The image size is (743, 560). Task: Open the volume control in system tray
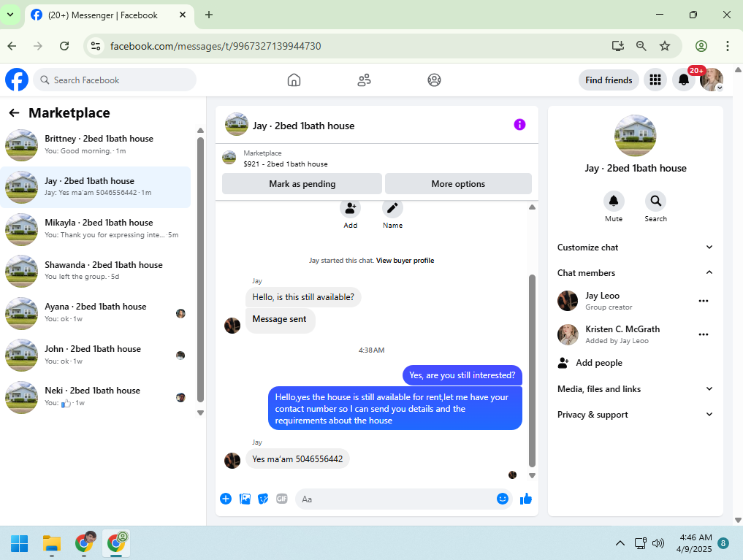[658, 543]
